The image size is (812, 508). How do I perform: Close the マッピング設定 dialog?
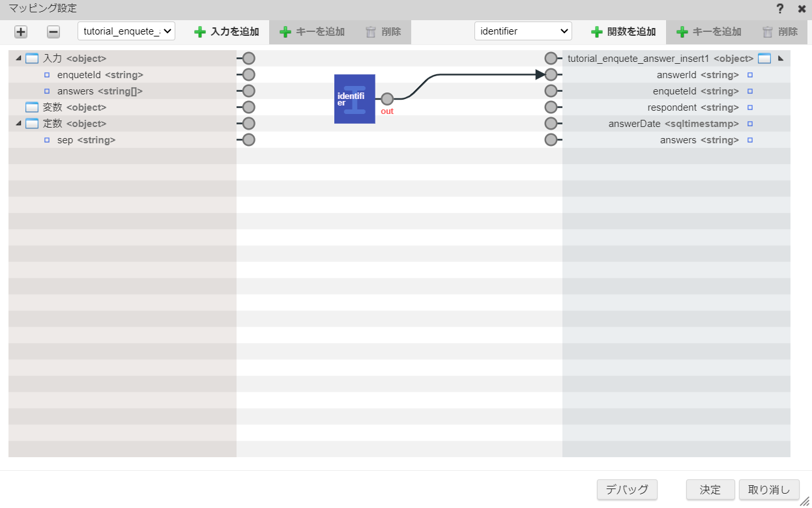tap(802, 8)
